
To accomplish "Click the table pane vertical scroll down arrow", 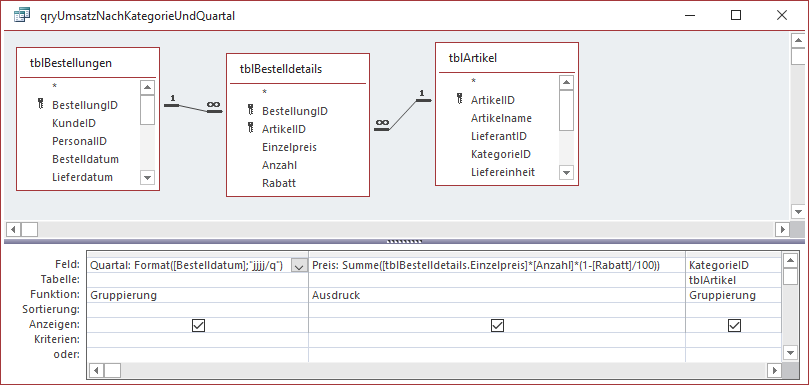I will click(x=798, y=212).
